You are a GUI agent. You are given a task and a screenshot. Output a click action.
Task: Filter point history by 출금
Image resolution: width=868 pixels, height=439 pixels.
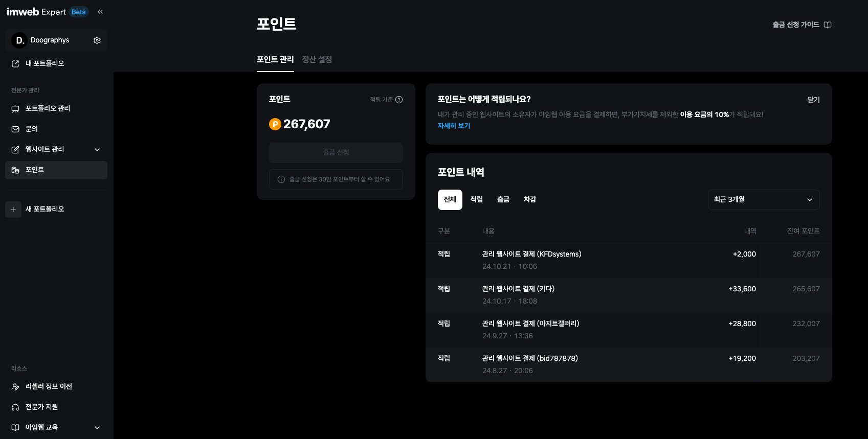tap(503, 200)
